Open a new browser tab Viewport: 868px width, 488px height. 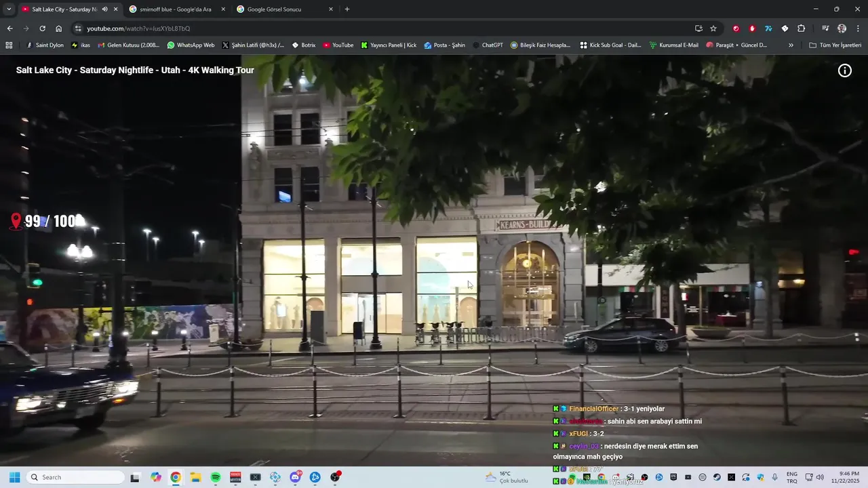click(347, 9)
